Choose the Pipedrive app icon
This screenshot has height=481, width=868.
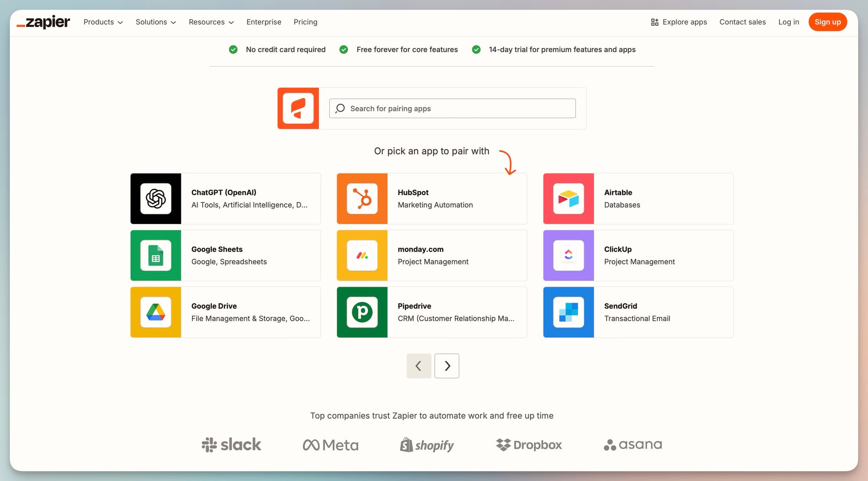pyautogui.click(x=362, y=312)
